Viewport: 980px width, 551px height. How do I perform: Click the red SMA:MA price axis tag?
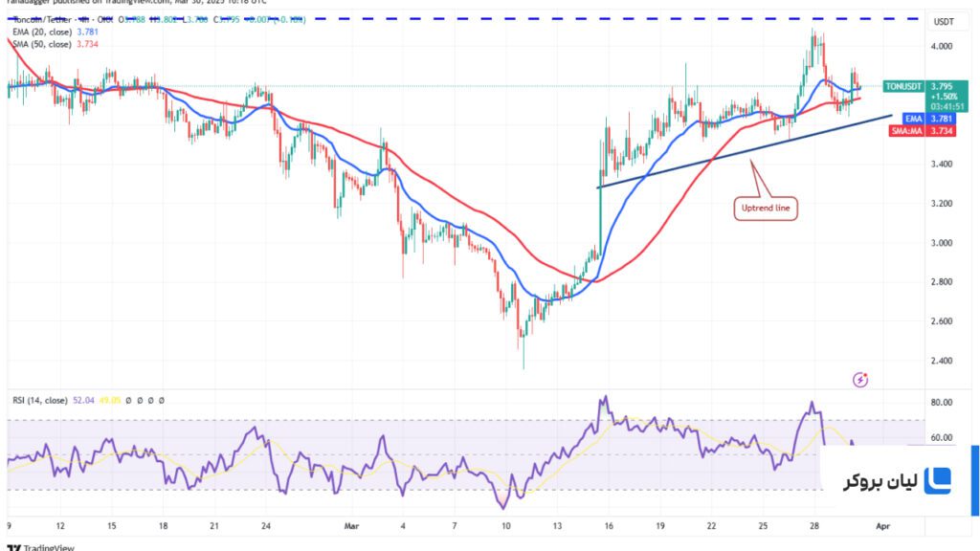click(x=906, y=130)
